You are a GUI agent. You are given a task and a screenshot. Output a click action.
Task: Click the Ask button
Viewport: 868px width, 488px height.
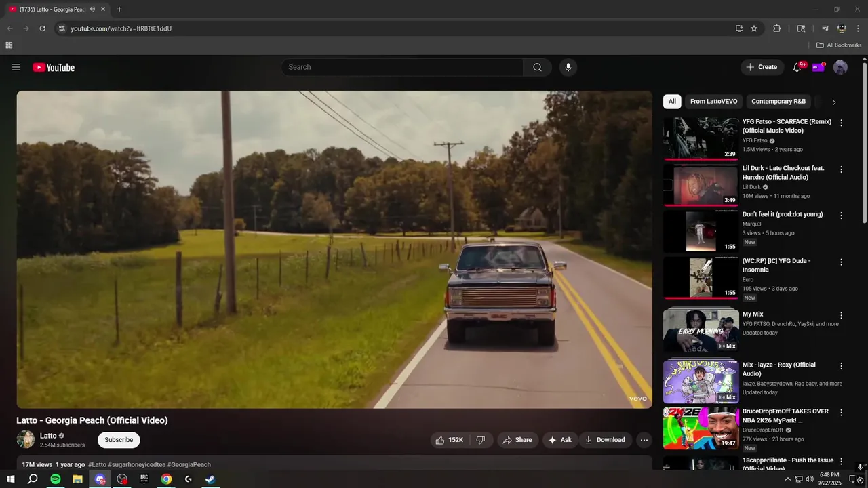tap(560, 440)
